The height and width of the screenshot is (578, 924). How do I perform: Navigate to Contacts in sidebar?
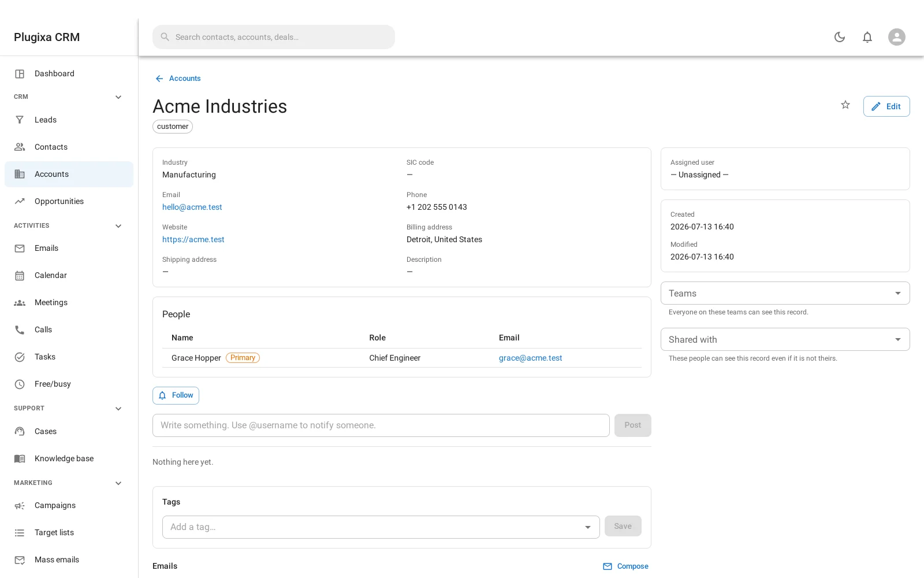coord(69,147)
